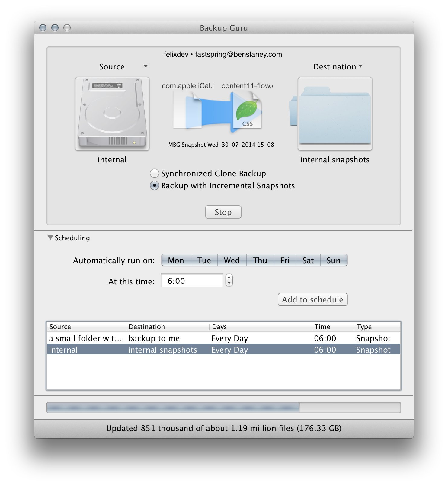Screen dimensions: 448x486
Task: Click the backup progress bar
Action: pyautogui.click(x=223, y=408)
